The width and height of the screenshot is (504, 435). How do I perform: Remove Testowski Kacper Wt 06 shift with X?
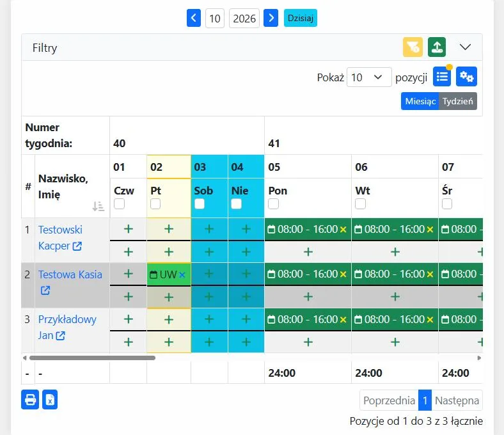430,229
